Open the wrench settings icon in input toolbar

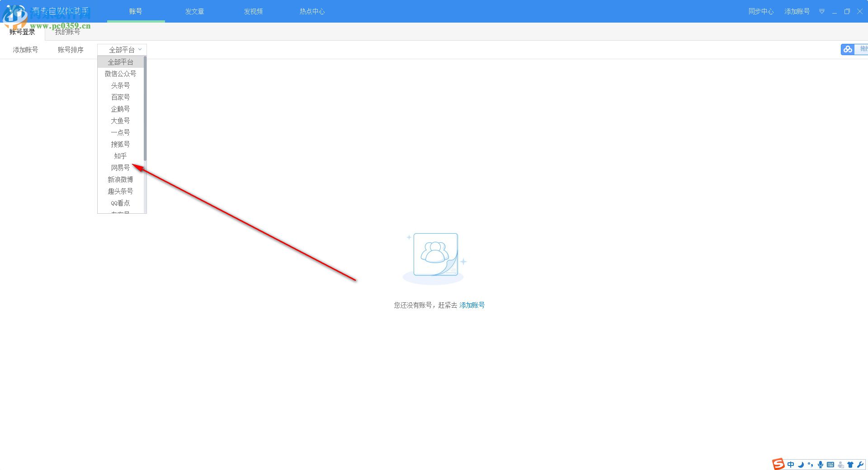click(860, 465)
